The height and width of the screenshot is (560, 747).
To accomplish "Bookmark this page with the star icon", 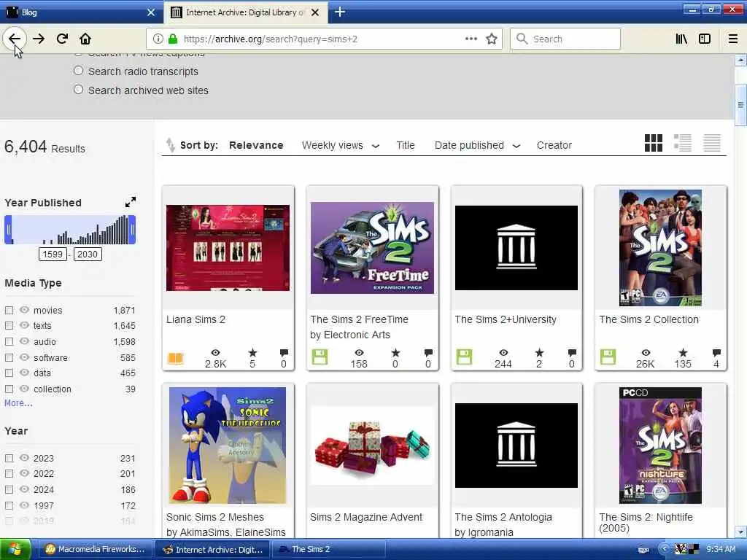I will (492, 39).
